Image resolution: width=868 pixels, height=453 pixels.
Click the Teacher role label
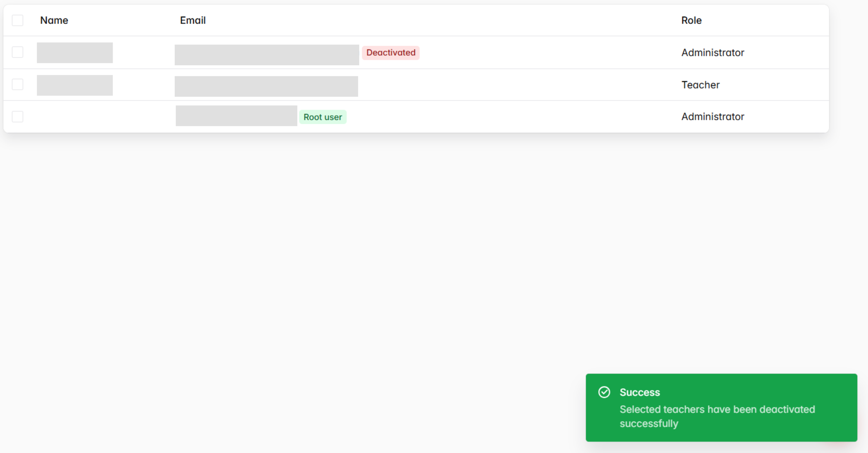click(700, 85)
